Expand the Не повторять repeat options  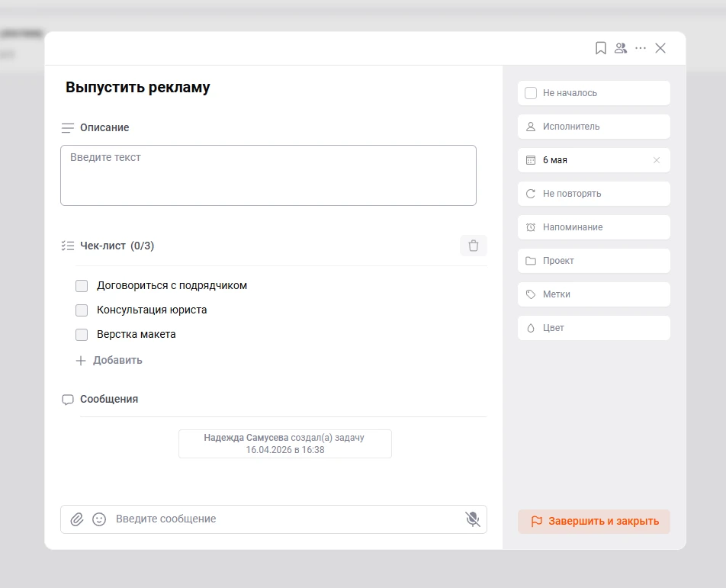pos(593,194)
